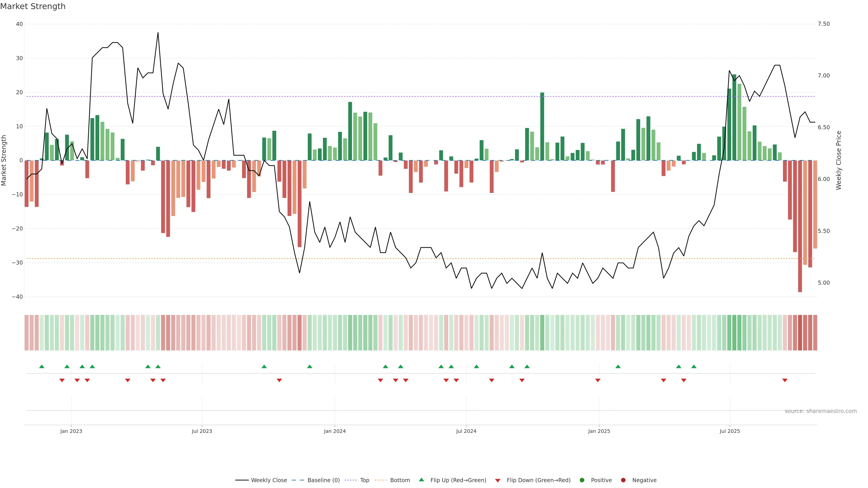Click the last red flip-down marker triangle

785,380
